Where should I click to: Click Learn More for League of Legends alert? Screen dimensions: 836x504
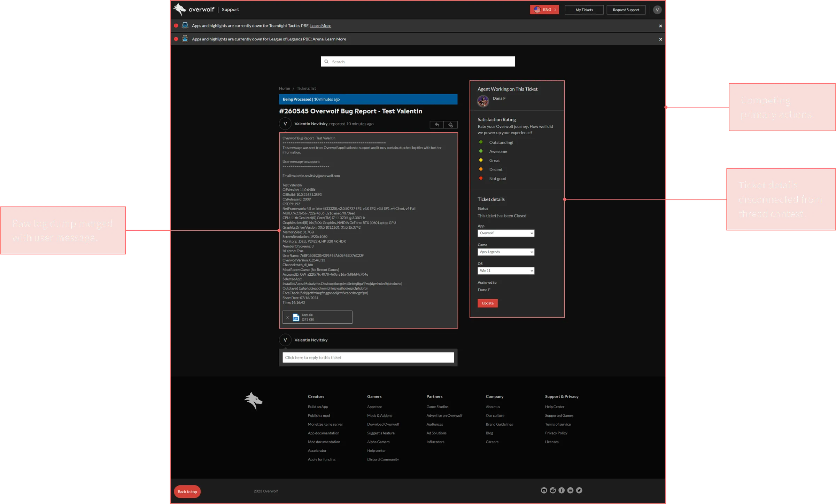tap(335, 39)
